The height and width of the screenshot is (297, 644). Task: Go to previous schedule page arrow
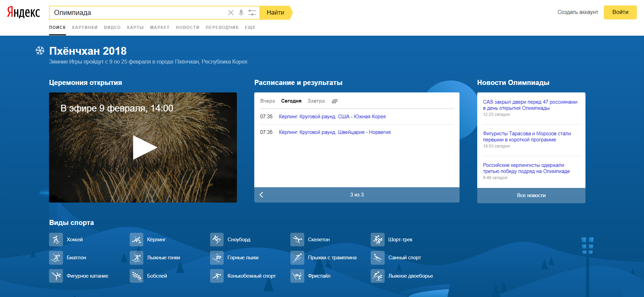pyautogui.click(x=261, y=195)
